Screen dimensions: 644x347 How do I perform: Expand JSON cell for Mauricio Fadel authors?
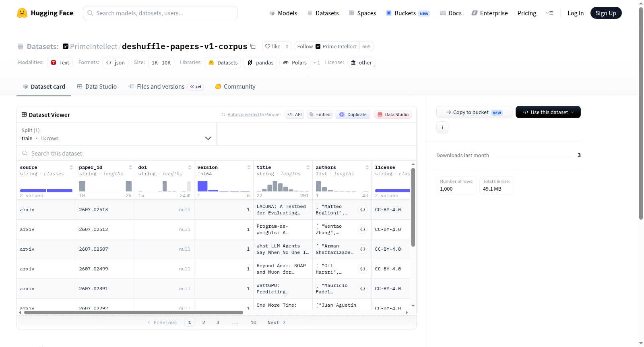pyautogui.click(x=363, y=289)
